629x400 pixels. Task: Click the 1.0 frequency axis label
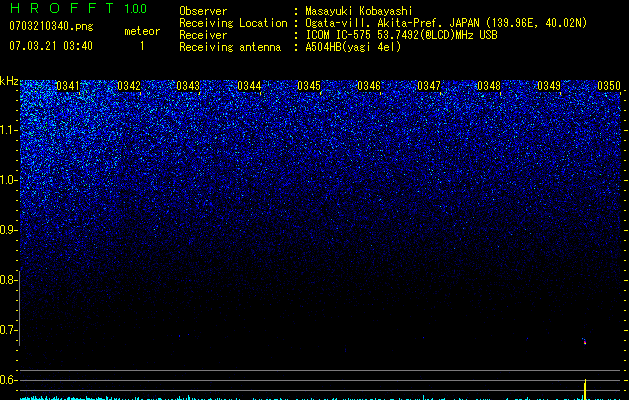[x=8, y=180]
